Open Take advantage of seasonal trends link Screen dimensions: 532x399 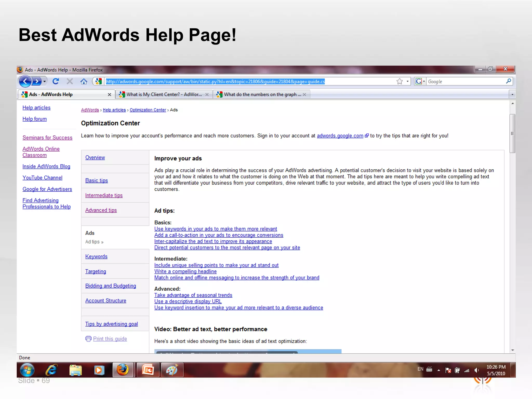[193, 295]
